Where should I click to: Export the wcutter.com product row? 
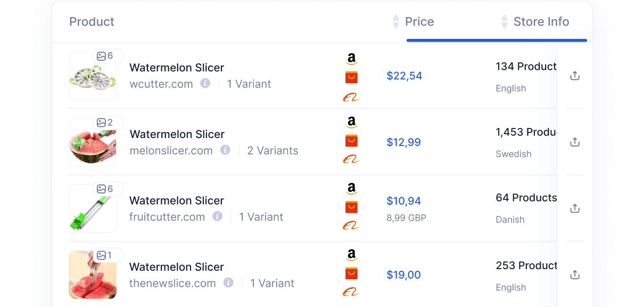(x=574, y=76)
